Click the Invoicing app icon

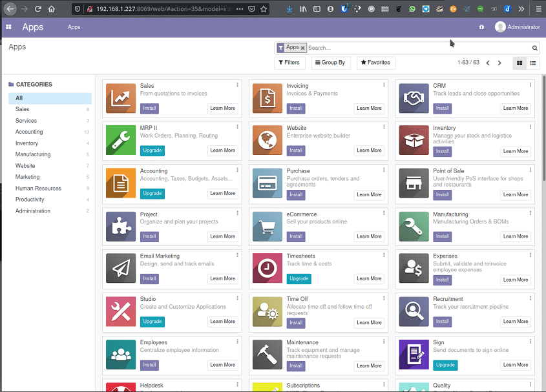click(x=268, y=99)
